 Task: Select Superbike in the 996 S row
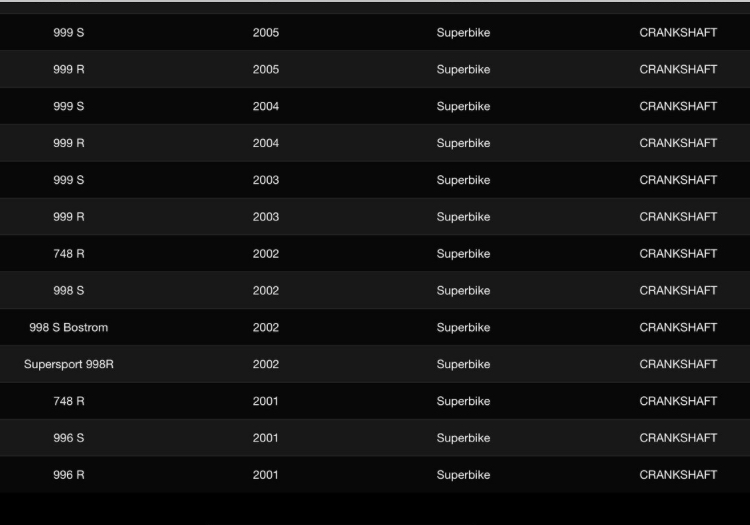pyautogui.click(x=463, y=438)
